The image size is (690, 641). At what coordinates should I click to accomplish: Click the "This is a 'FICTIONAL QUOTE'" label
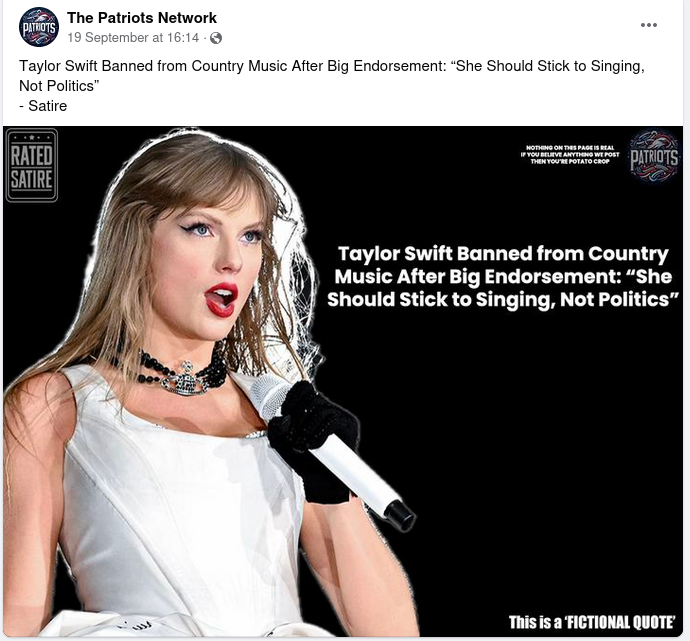(x=591, y=622)
